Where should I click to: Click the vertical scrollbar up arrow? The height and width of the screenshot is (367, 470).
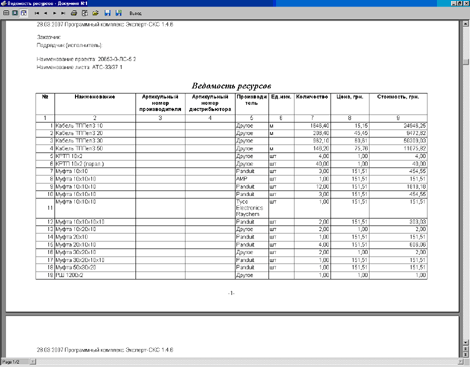pos(466,24)
